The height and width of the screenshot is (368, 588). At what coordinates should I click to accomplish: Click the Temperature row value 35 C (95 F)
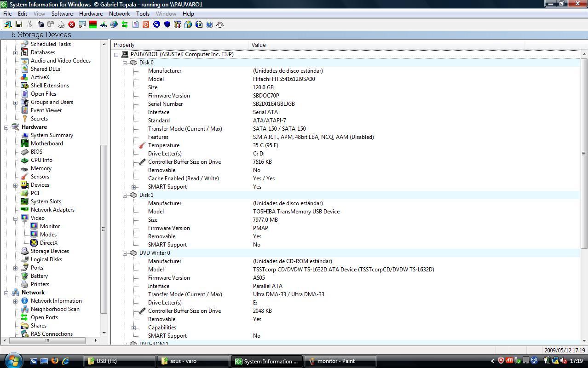click(265, 145)
